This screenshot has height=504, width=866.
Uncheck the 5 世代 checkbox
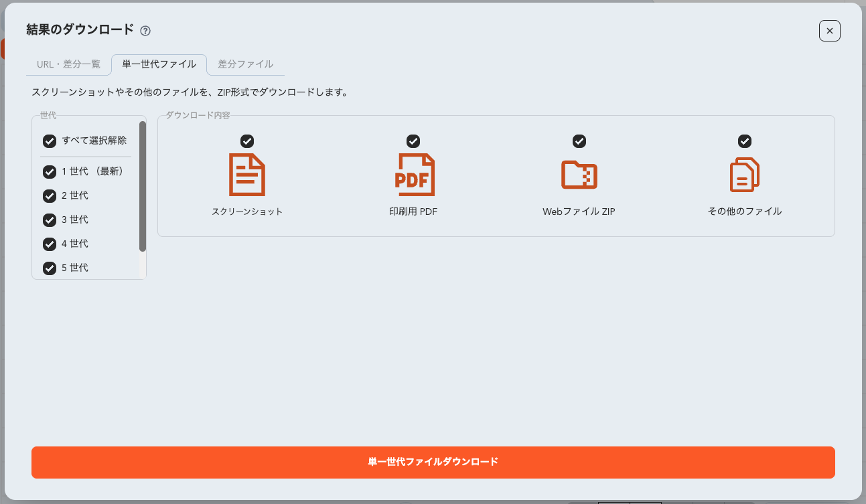coord(49,268)
